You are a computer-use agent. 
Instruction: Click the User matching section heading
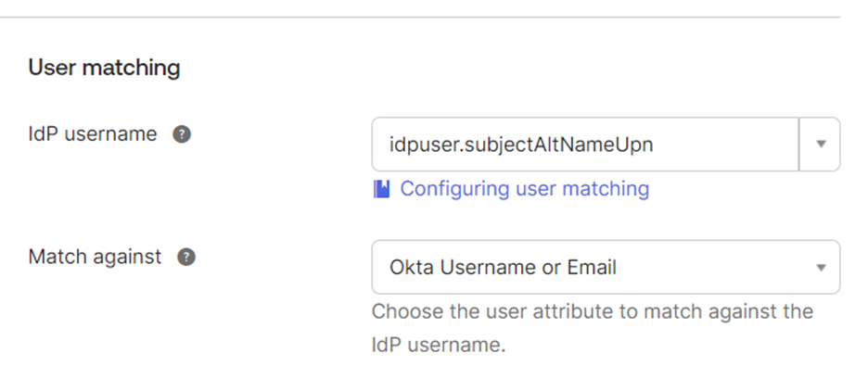pos(104,68)
